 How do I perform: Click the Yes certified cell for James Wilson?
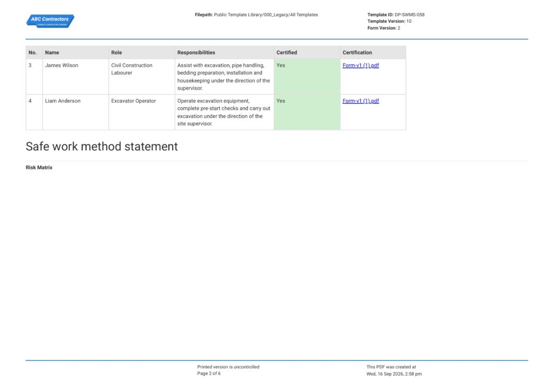click(307, 77)
